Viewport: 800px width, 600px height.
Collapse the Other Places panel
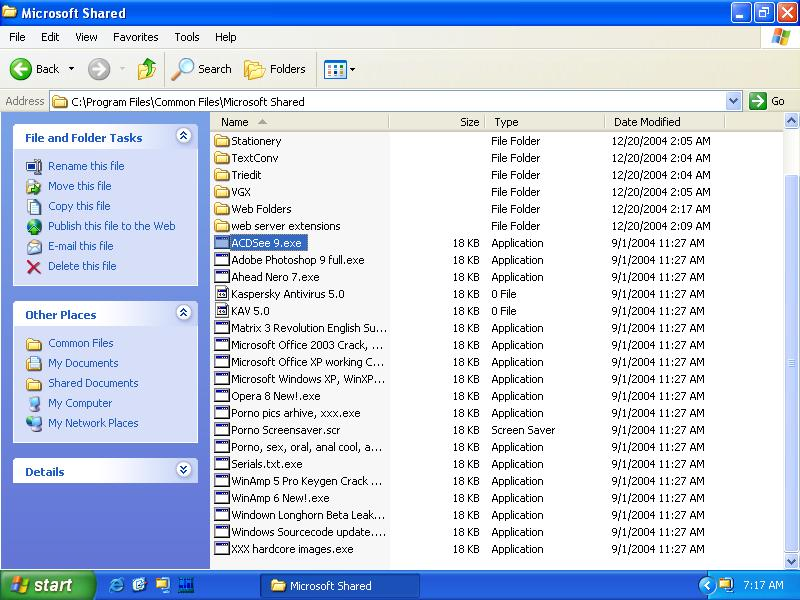click(x=184, y=313)
